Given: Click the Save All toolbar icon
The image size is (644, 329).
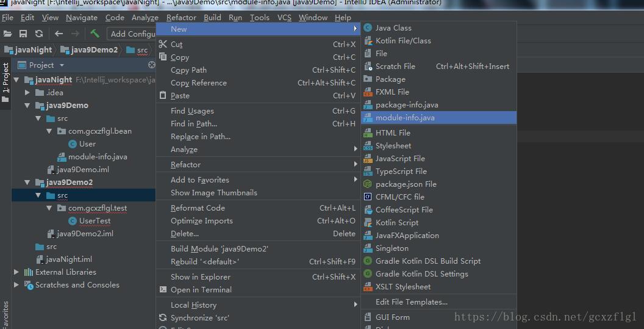Looking at the screenshot, I should coord(23,34).
